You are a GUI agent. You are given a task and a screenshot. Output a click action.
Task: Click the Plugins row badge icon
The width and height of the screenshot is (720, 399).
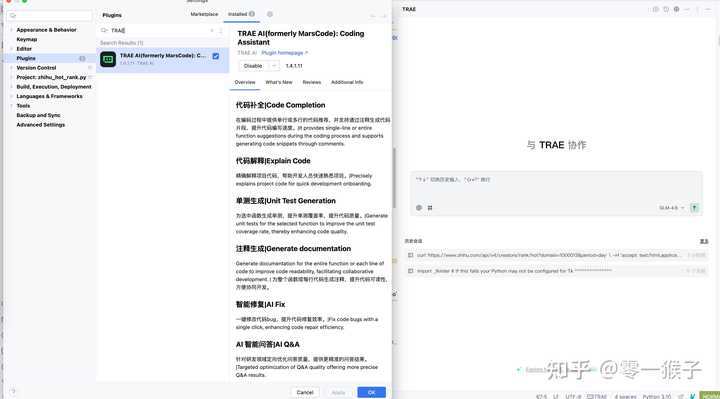82,58
